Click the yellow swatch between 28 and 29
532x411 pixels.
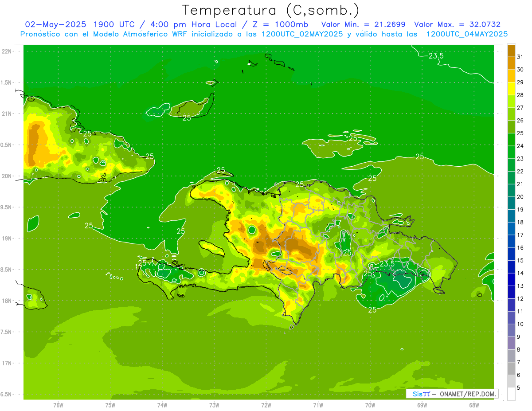pos(511,88)
